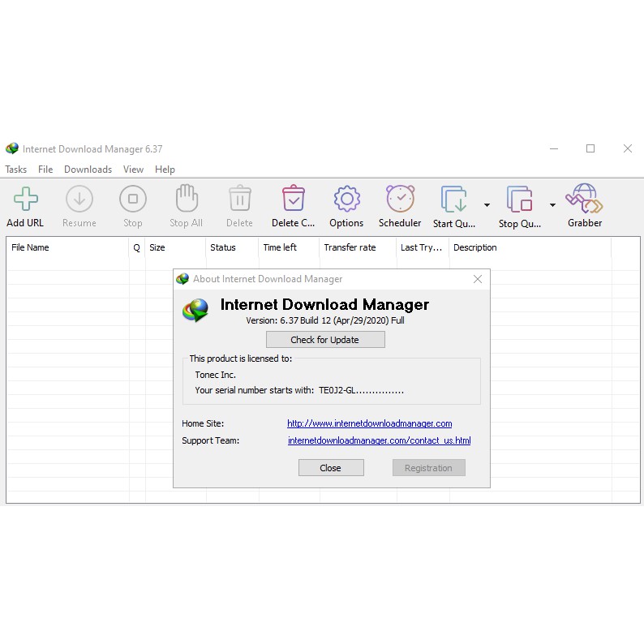Screen dimensions: 644x644
Task: Open the Tasks menu
Action: coord(16,170)
